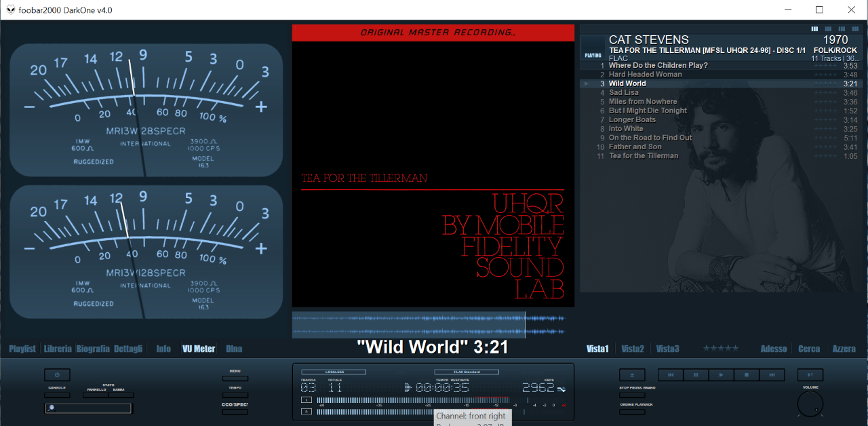The width and height of the screenshot is (868, 426).
Task: Select the track Wild World in playlist
Action: pyautogui.click(x=720, y=83)
